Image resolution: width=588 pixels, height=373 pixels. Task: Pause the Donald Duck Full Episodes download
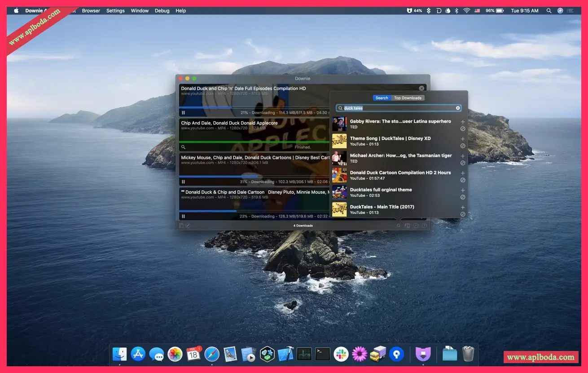pyautogui.click(x=183, y=113)
